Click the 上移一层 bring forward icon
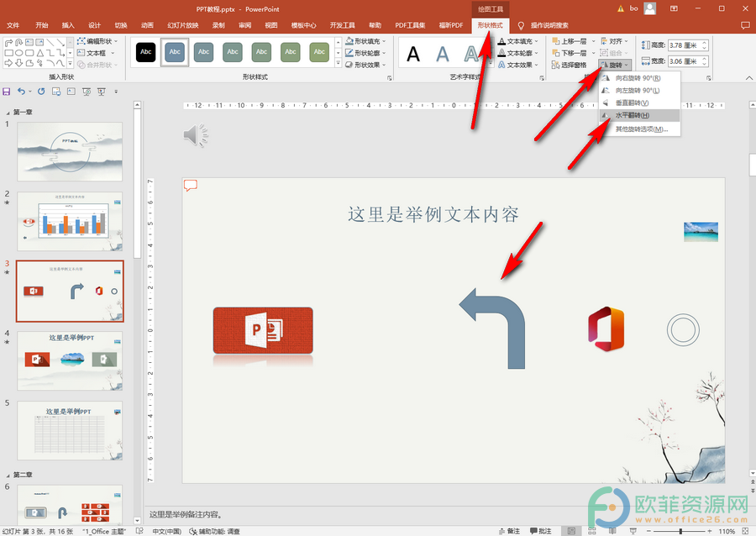This screenshot has height=536, width=756. (x=556, y=41)
